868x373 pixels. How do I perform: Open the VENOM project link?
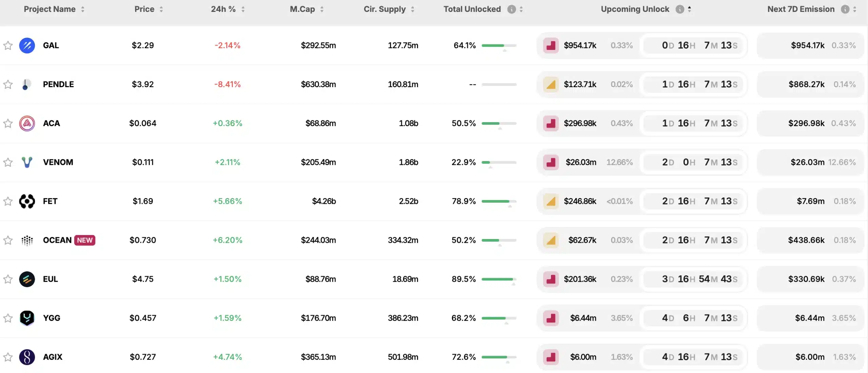click(x=58, y=162)
